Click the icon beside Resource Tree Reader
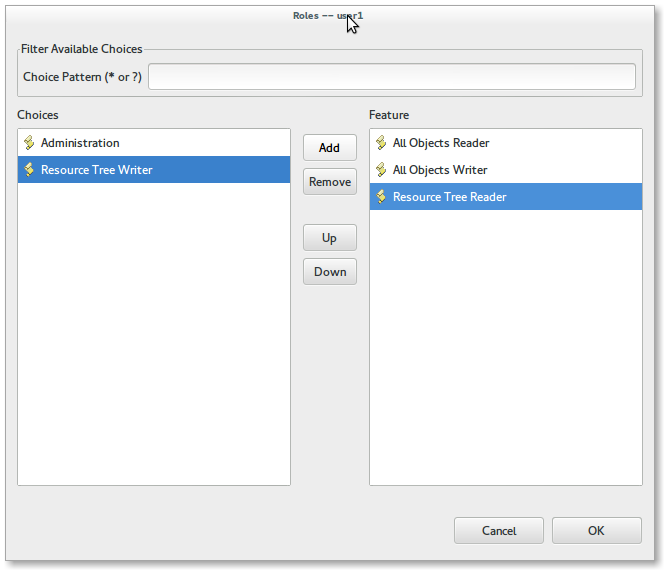The height and width of the screenshot is (570, 664). [381, 197]
